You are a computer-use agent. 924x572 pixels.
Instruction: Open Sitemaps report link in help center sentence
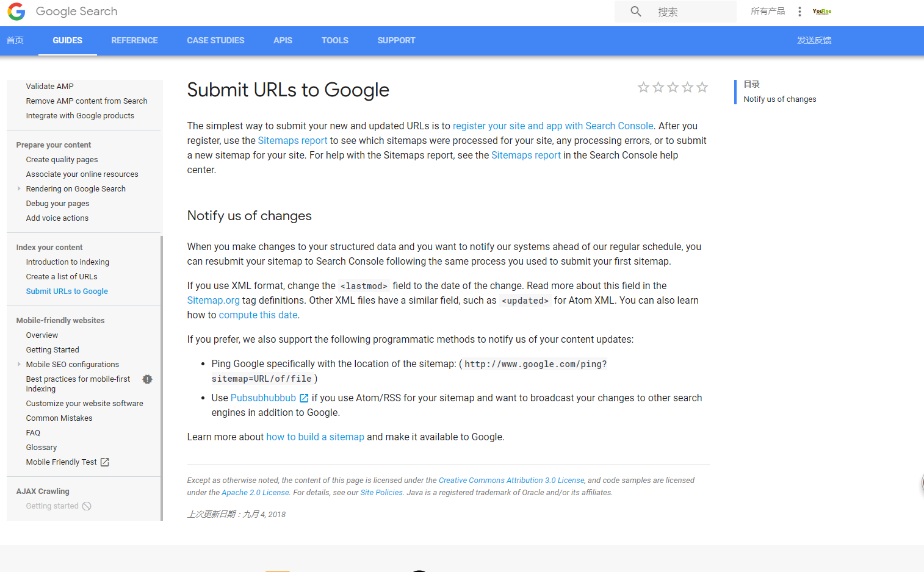[x=526, y=156]
